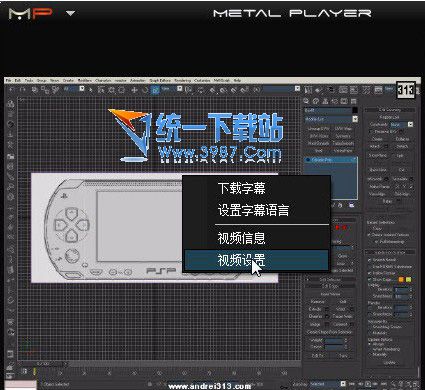The width and height of the screenshot is (425, 390).
Task: Open the dropdown arrow next to the MP logo
Action: pos(70,14)
